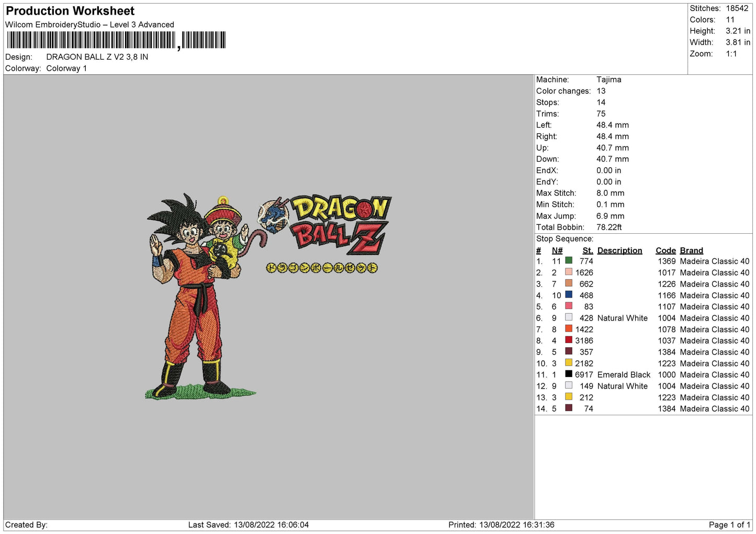
Task: Click the orange swatch for code 1078
Action: [x=569, y=328]
